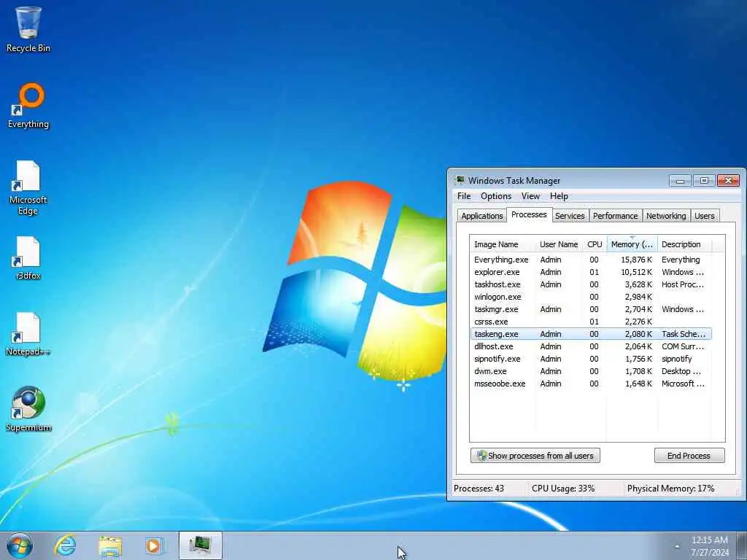Screen dimensions: 747x560
Task: Switch to the Users tab
Action: tap(704, 216)
